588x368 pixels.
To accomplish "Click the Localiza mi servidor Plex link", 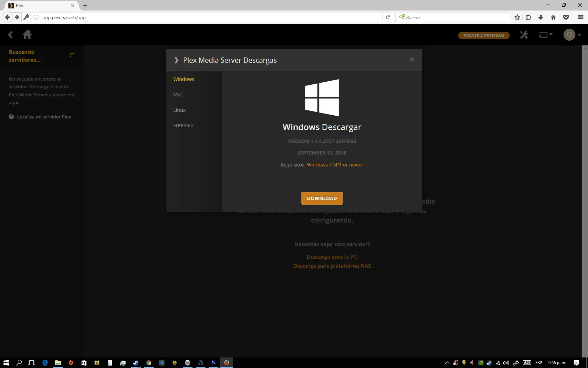I will (44, 117).
